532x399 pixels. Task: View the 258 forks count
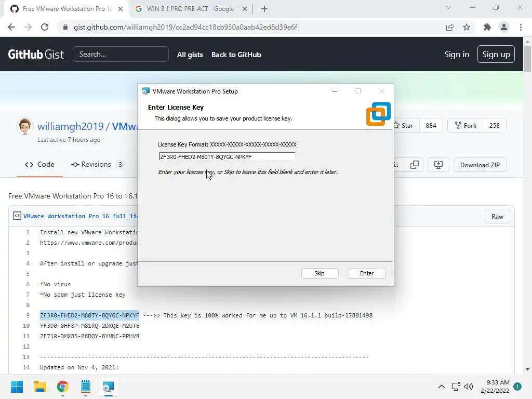point(495,126)
